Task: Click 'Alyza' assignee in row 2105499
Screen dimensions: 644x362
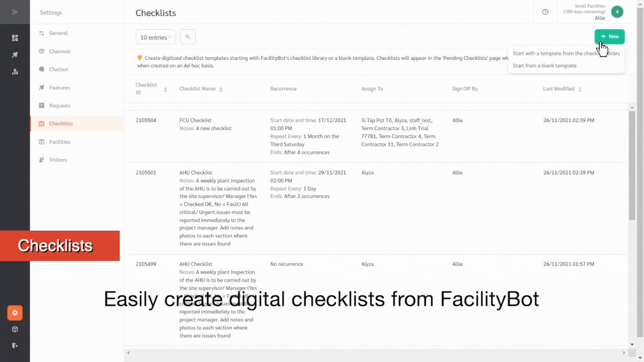Action: (368, 264)
